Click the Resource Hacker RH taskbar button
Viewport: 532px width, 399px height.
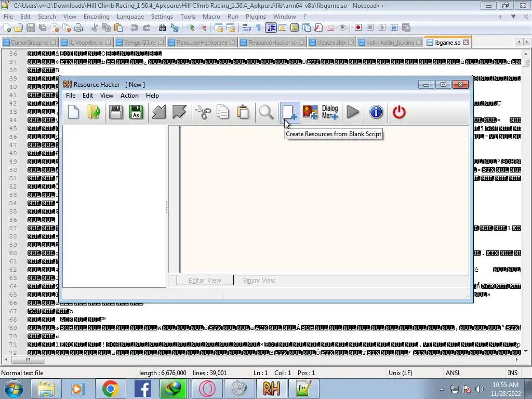(x=271, y=389)
